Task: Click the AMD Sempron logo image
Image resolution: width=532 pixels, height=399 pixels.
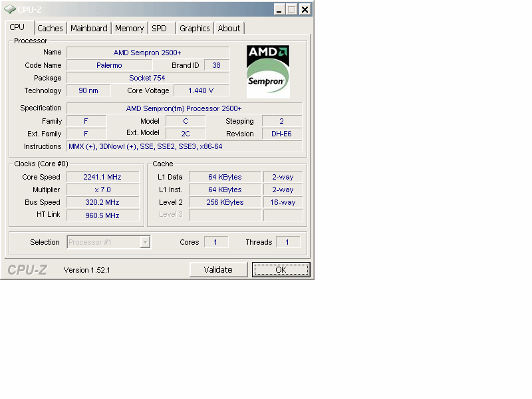Action: click(268, 72)
